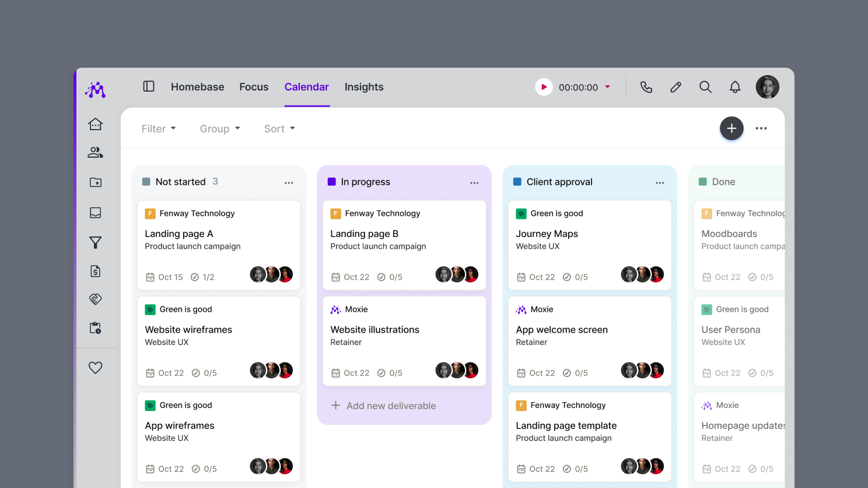
Task: Open the clipboard clock timesheet icon
Action: pyautogui.click(x=96, y=327)
